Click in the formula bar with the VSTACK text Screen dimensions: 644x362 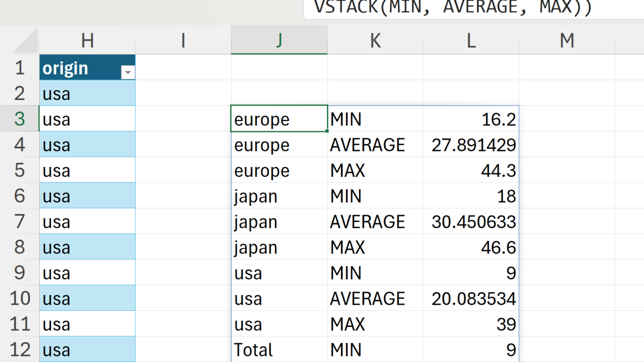pyautogui.click(x=453, y=8)
